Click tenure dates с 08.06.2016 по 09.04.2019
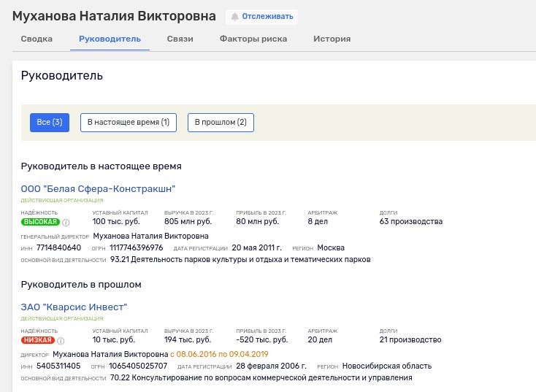Screen dimensions: 536x392 [219, 355]
